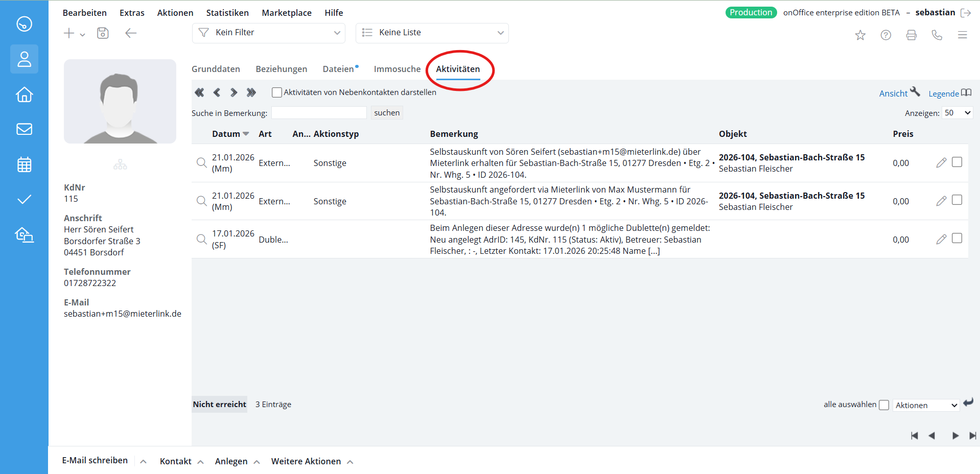This screenshot has height=474, width=980.
Task: Enable Aktivitäten von Nebenkontakten darstellen checkbox
Action: (x=277, y=92)
